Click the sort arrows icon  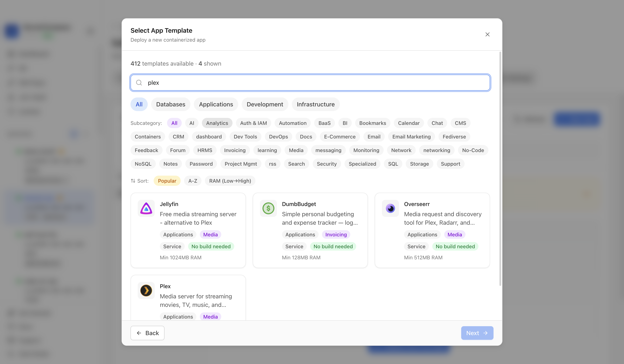coord(133,181)
